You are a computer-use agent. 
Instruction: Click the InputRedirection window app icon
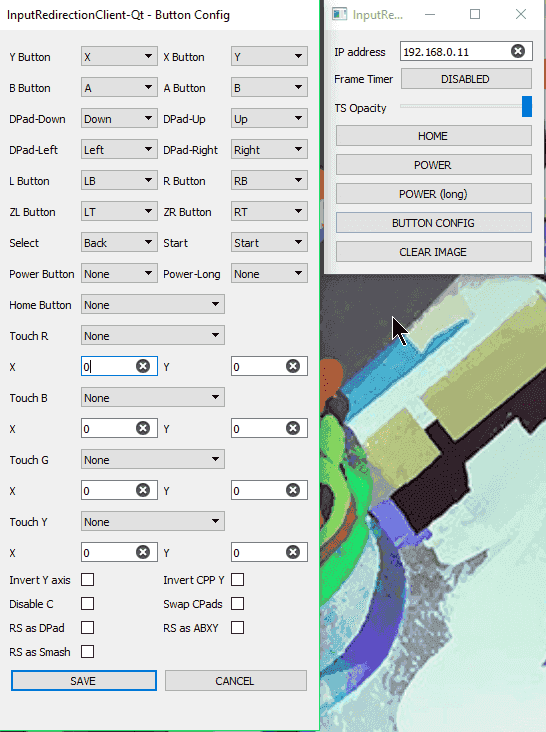pyautogui.click(x=340, y=14)
